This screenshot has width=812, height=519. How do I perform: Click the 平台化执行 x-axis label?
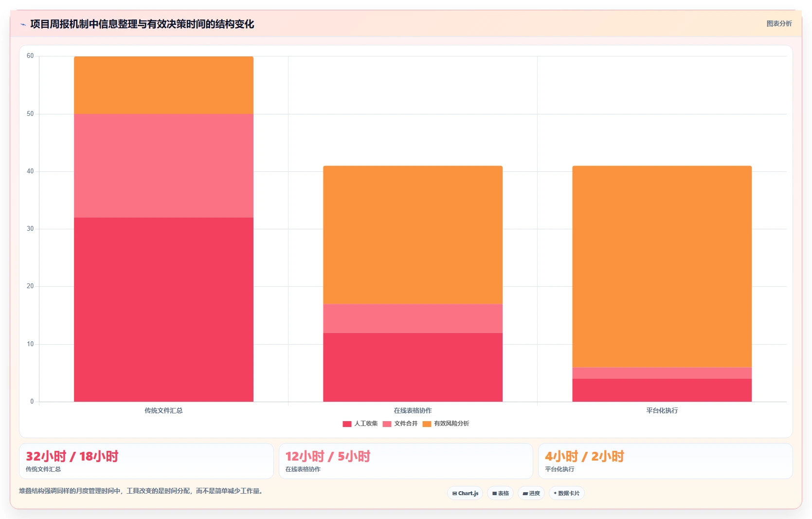[x=662, y=410]
